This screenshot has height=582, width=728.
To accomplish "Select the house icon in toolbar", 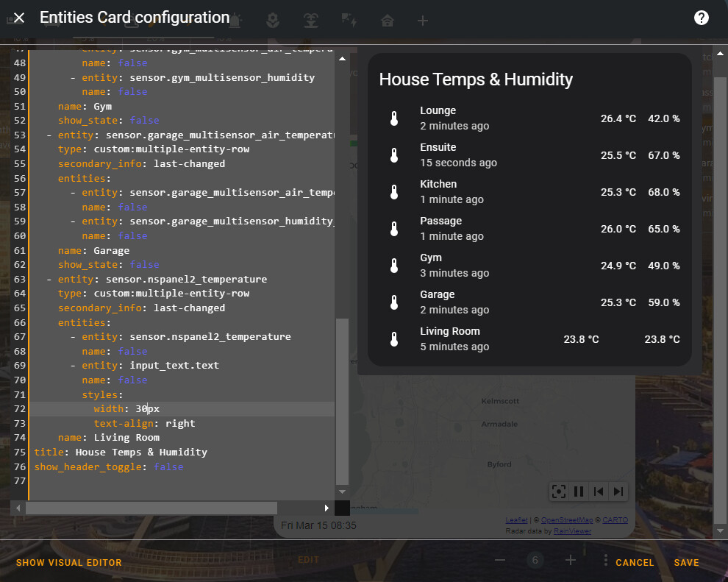I will pyautogui.click(x=388, y=21).
